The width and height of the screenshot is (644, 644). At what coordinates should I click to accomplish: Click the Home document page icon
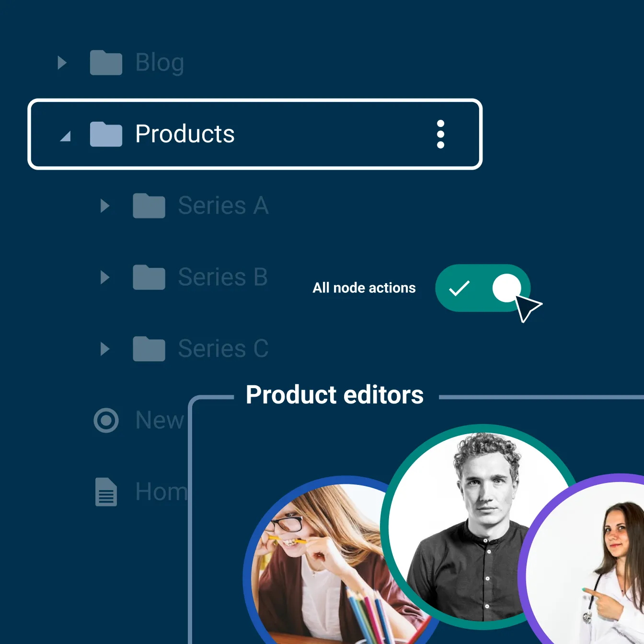pos(106,492)
